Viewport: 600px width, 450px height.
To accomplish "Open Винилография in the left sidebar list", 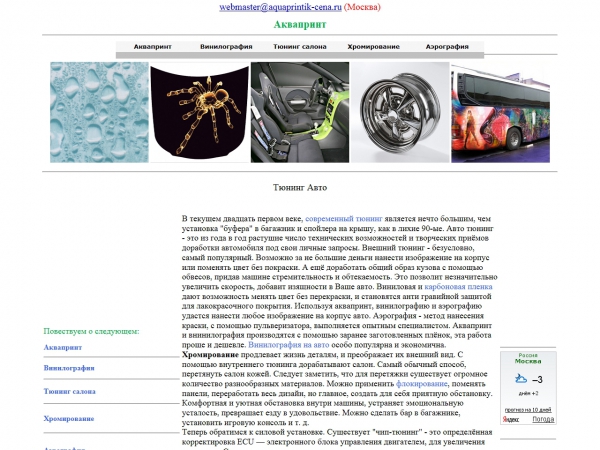I will 69,368.
